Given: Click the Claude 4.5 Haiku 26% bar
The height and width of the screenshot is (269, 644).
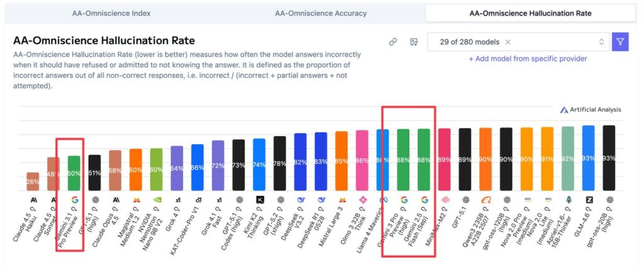Looking at the screenshot, I should (x=33, y=181).
